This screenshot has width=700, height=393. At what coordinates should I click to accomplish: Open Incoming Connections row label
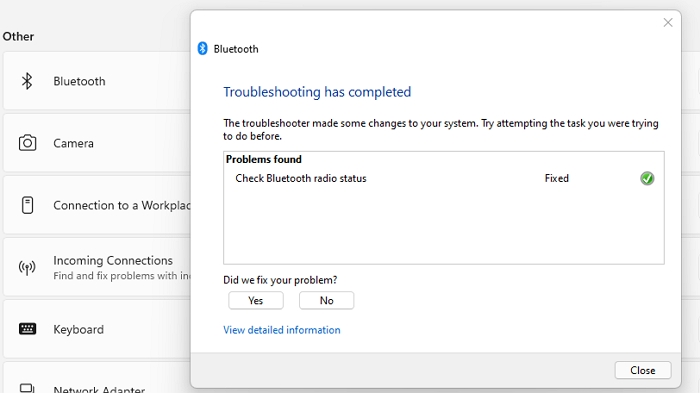(x=113, y=260)
